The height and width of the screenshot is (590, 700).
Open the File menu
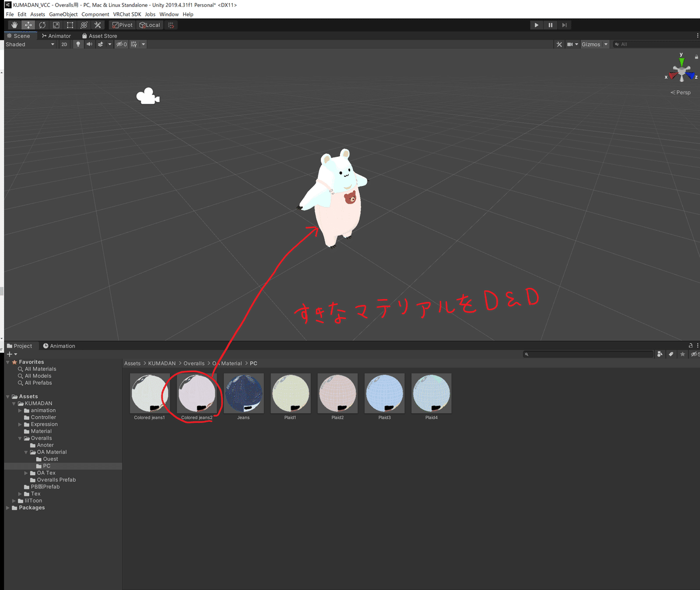[x=10, y=14]
